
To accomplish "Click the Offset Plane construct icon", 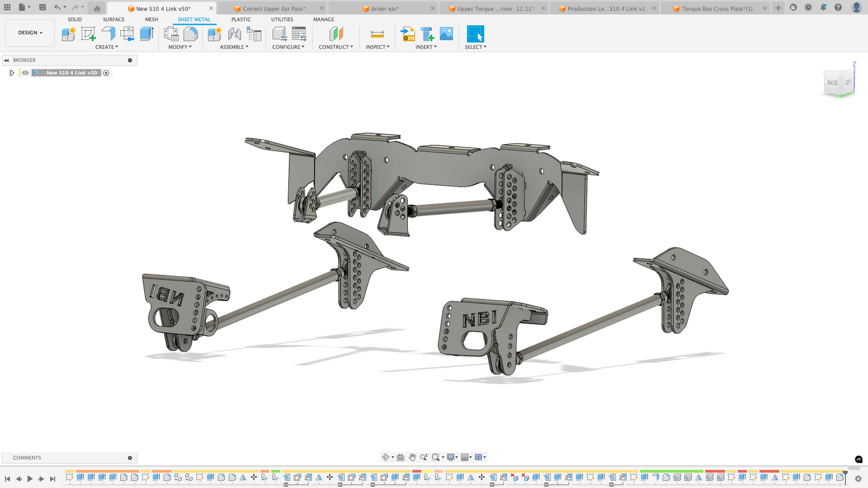I will [x=336, y=34].
